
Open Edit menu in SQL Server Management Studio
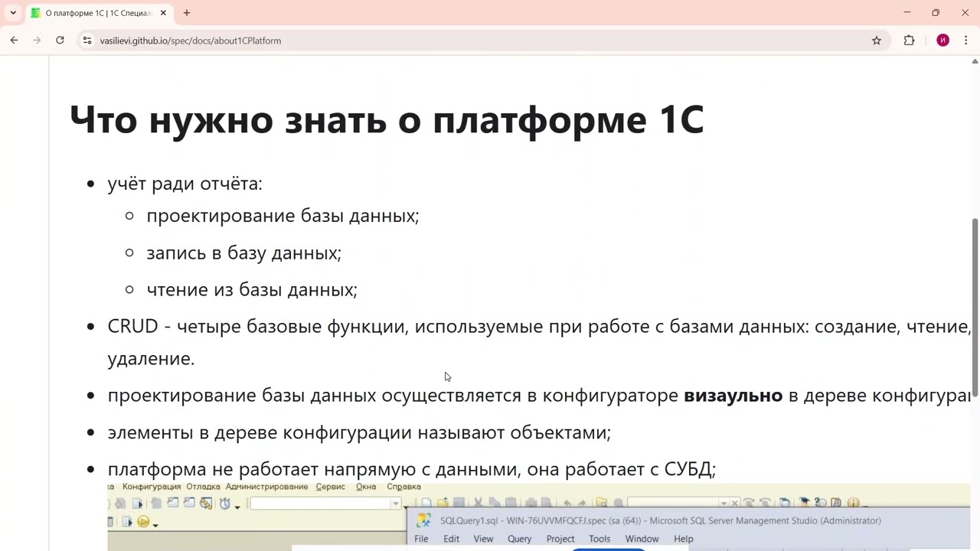tap(451, 539)
